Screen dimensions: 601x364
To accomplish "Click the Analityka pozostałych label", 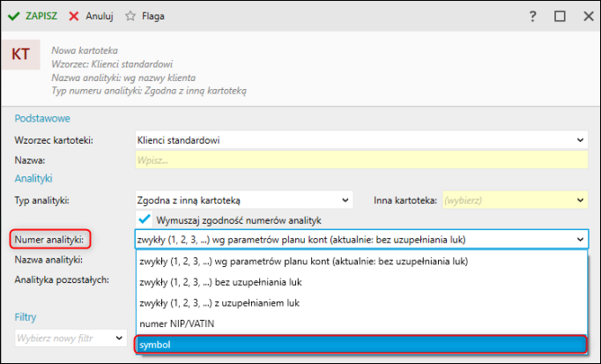I will pyautogui.click(x=62, y=280).
